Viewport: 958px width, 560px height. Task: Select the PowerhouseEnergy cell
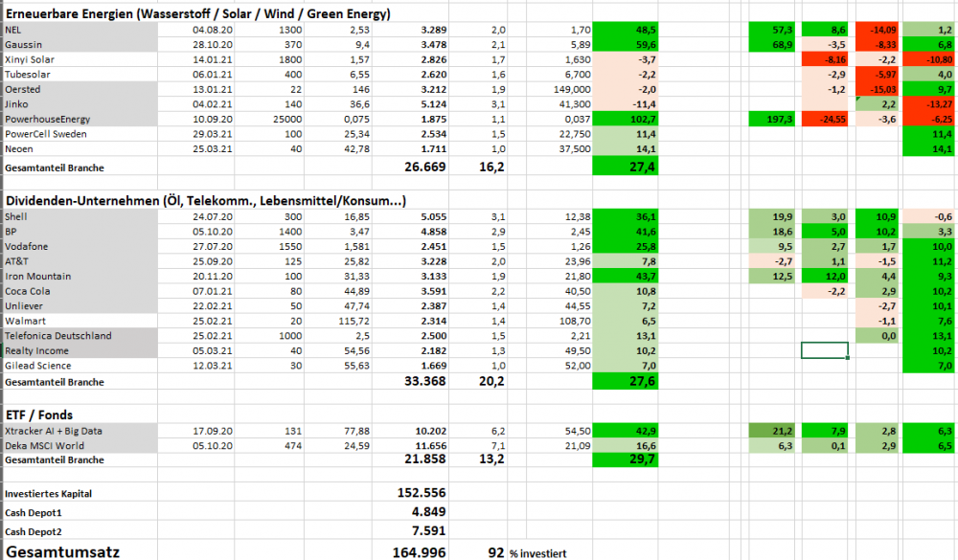tap(80, 119)
